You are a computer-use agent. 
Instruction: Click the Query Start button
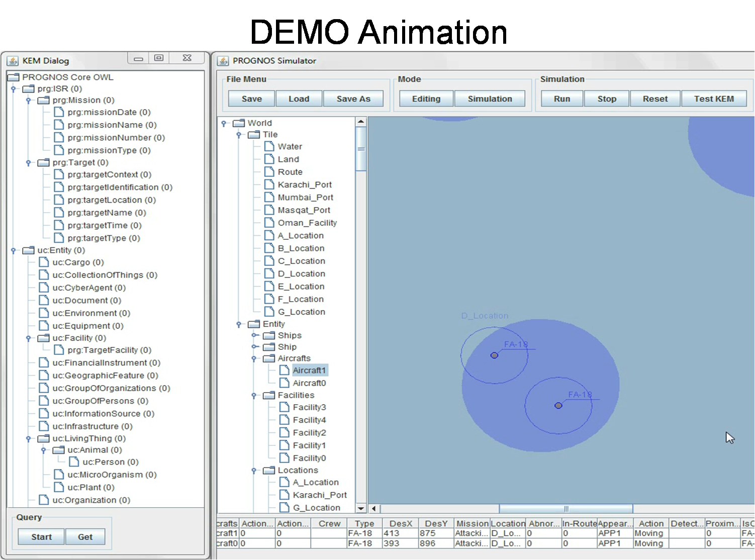point(41,537)
